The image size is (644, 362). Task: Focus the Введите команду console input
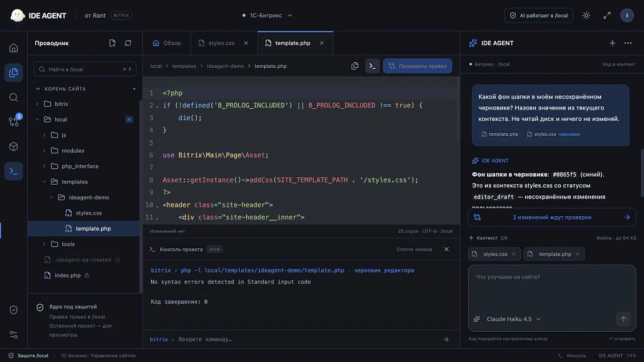(x=308, y=339)
